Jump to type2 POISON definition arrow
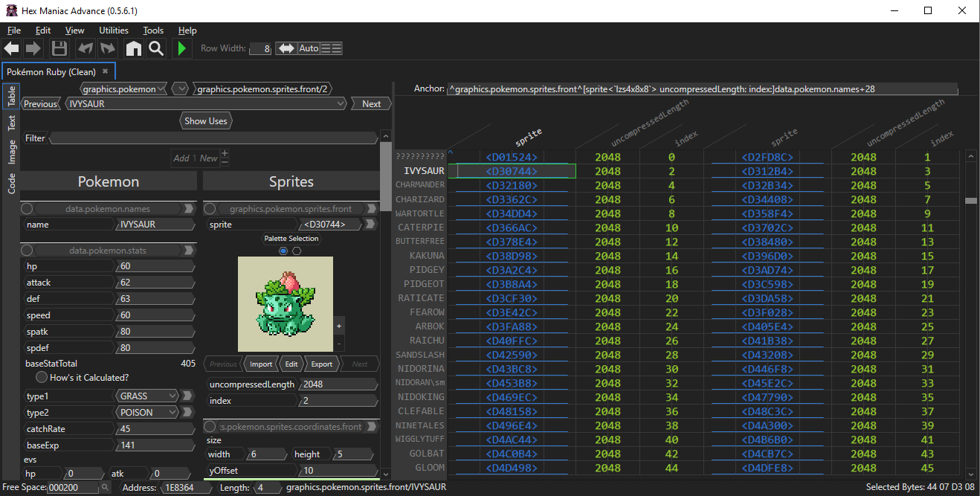This screenshot has width=980, height=496. click(x=187, y=412)
